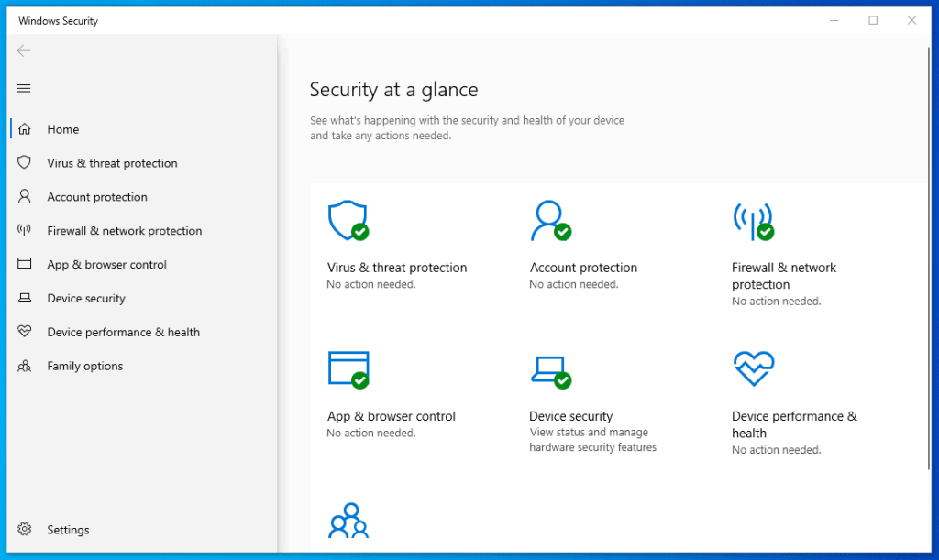The width and height of the screenshot is (939, 560).
Task: Open the hamburger navigation menu
Action: pos(24,89)
